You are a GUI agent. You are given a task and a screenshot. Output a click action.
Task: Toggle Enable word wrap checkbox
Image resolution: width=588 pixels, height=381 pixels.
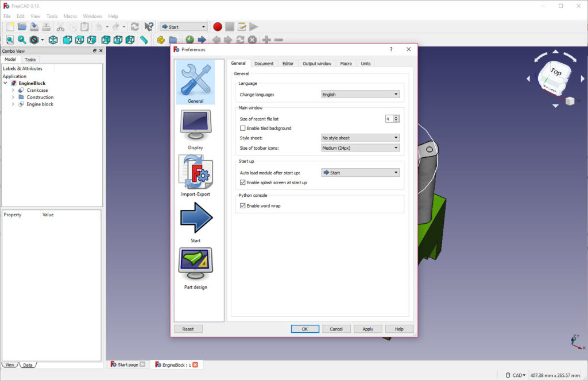pos(243,205)
